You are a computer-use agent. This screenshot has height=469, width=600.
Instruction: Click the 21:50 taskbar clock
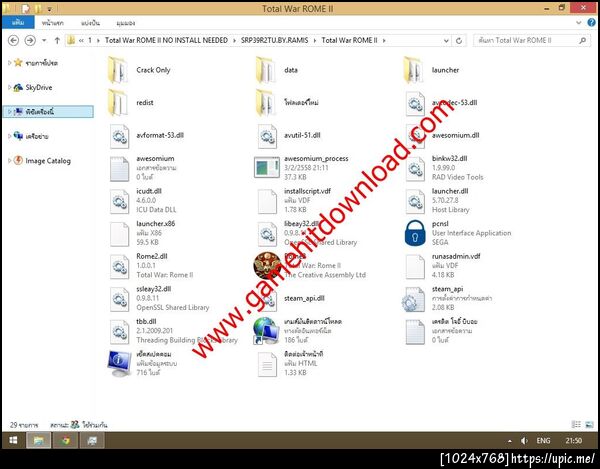coord(574,441)
